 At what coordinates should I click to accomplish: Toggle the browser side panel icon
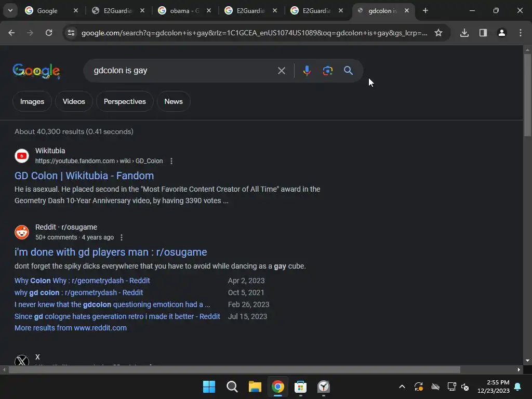483,33
